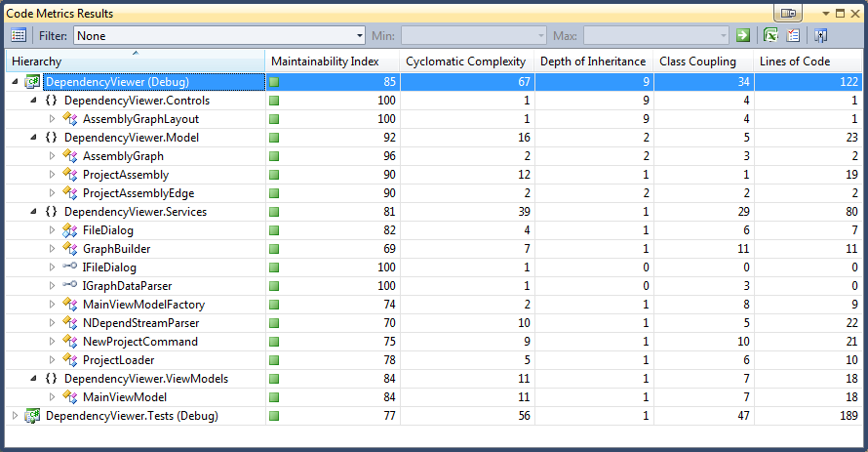868x452 pixels.
Task: Click the DependencyViewer (Debug) C# project icon
Action: tap(32, 82)
